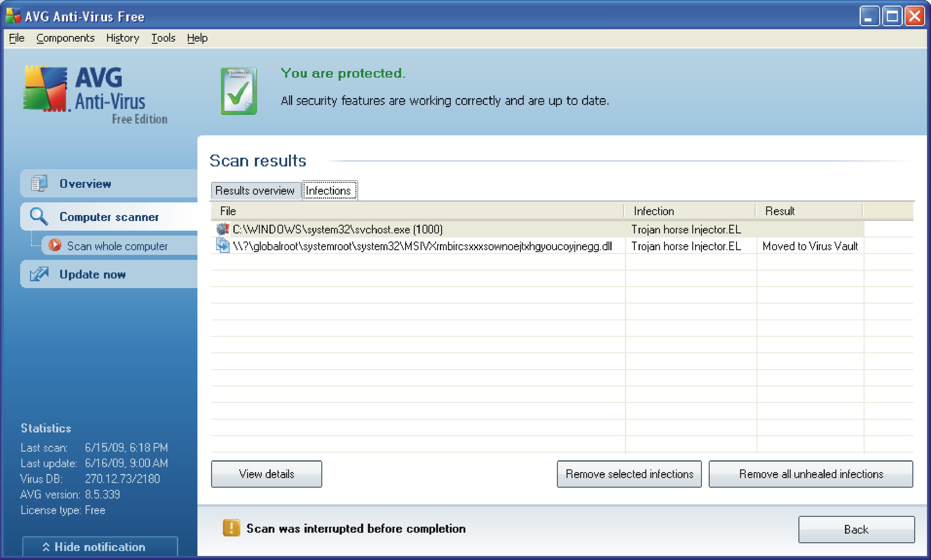931x560 pixels.
Task: Click the Update now arrow icon
Action: point(39,274)
